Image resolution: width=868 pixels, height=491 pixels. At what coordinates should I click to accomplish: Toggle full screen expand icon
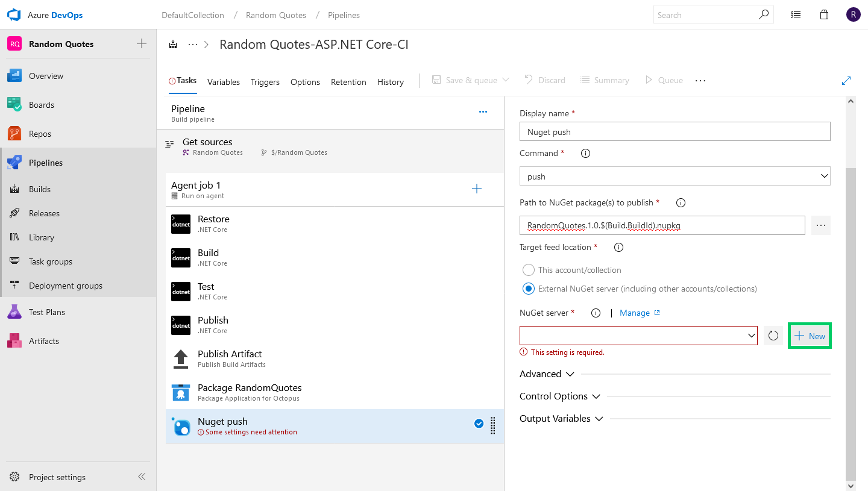[846, 80]
